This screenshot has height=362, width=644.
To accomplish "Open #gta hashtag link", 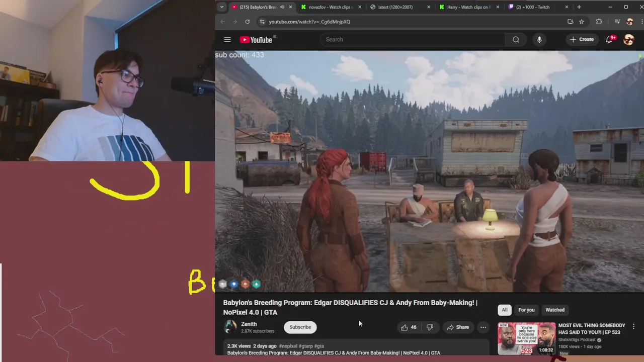I will click(319, 346).
